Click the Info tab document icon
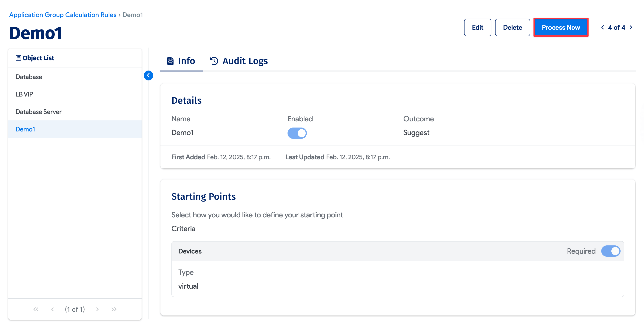644x324 pixels. coord(170,61)
